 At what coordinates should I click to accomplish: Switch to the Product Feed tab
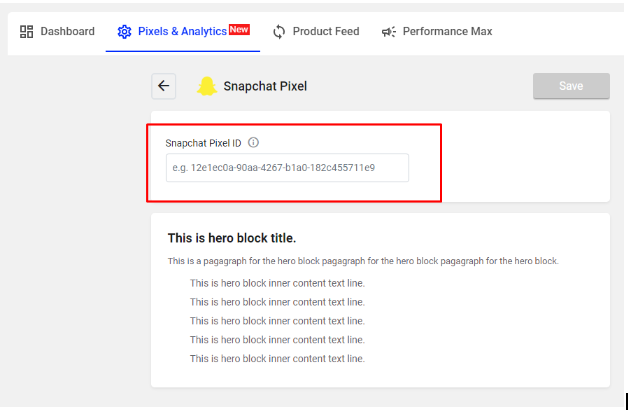316,32
